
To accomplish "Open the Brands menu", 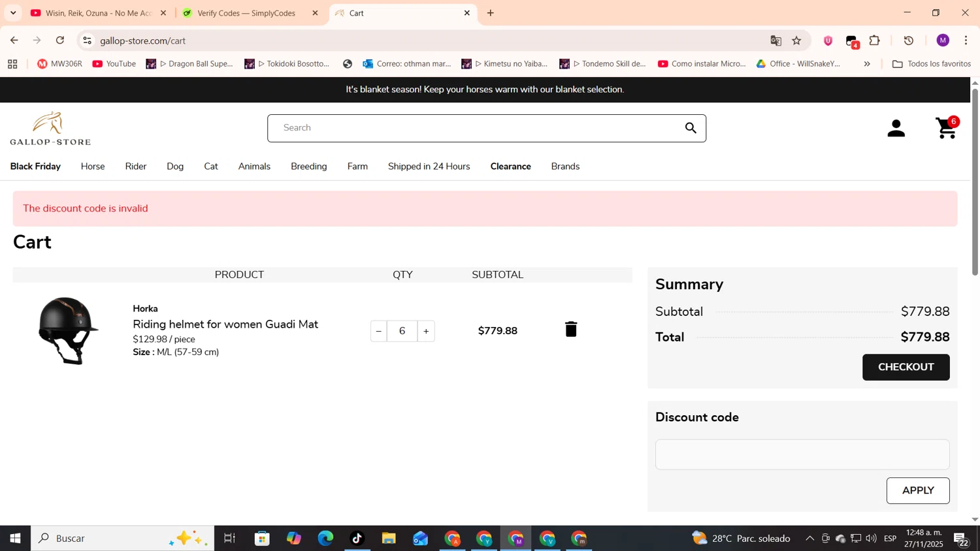I will (x=565, y=166).
